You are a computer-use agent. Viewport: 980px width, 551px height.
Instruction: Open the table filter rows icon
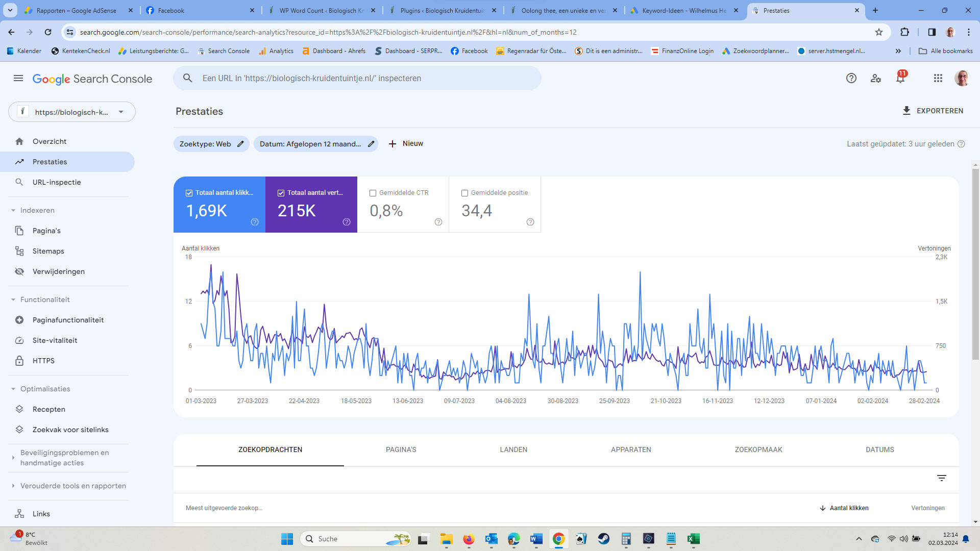point(942,478)
